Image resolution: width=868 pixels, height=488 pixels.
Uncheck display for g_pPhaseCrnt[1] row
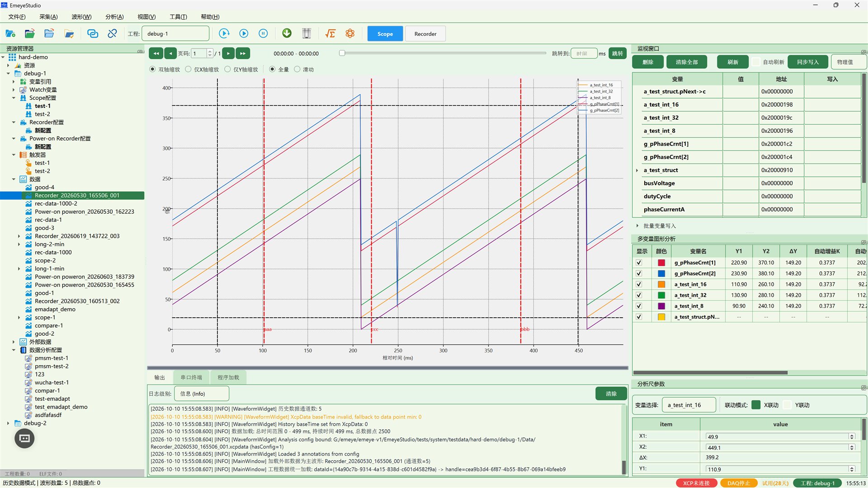click(x=639, y=263)
